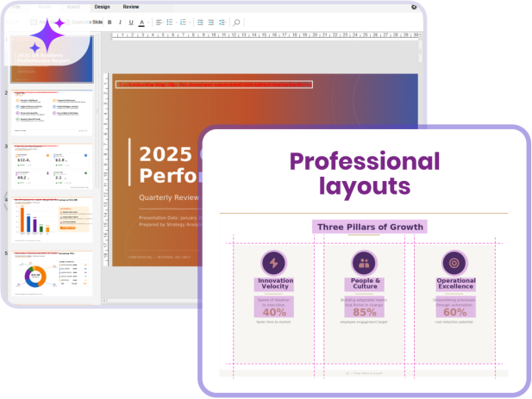Click the magnifier search icon
Image resolution: width=532 pixels, height=399 pixels.
coord(236,22)
